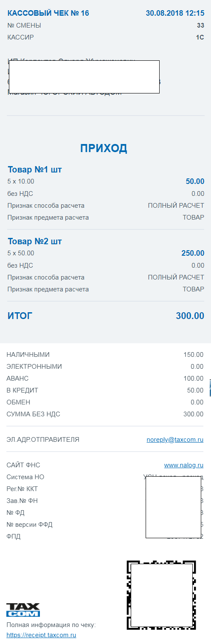Open the https://receipt.taxcom.ru link

[41, 636]
